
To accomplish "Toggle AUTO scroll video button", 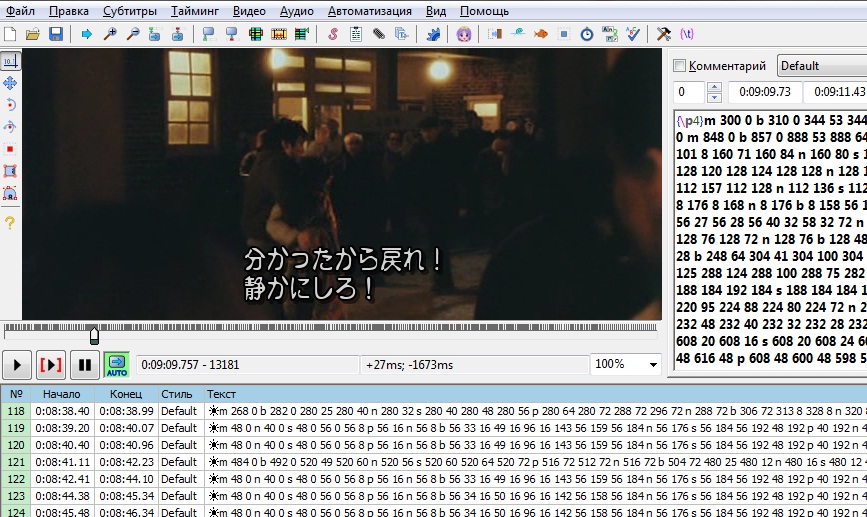I will tap(117, 365).
